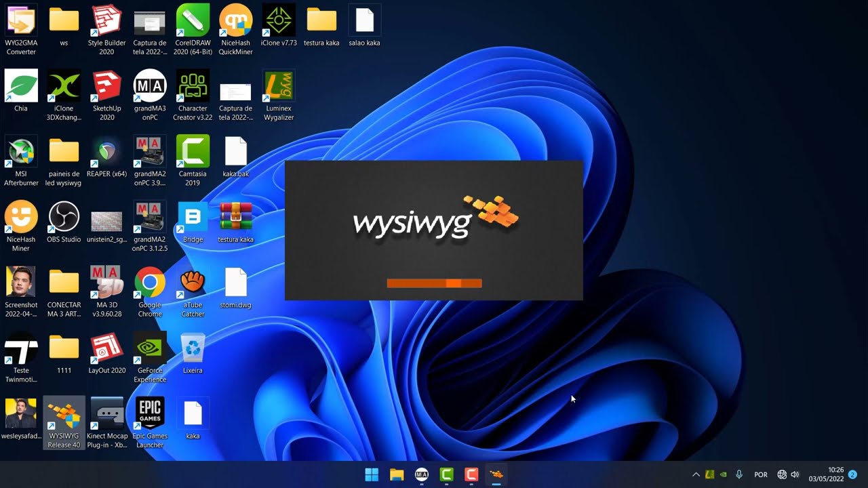Open the Windows Start menu
This screenshot has height=488, width=868.
372,474
